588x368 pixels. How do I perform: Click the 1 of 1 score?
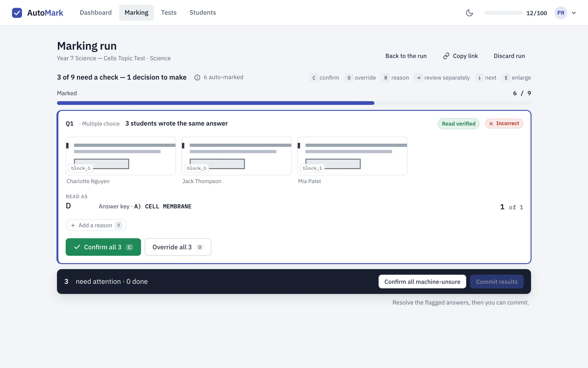512,207
